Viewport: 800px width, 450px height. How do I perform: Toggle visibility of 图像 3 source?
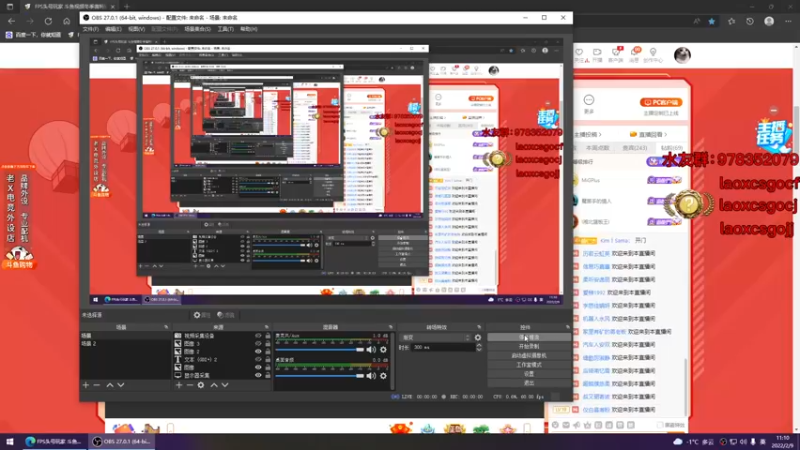(x=258, y=343)
